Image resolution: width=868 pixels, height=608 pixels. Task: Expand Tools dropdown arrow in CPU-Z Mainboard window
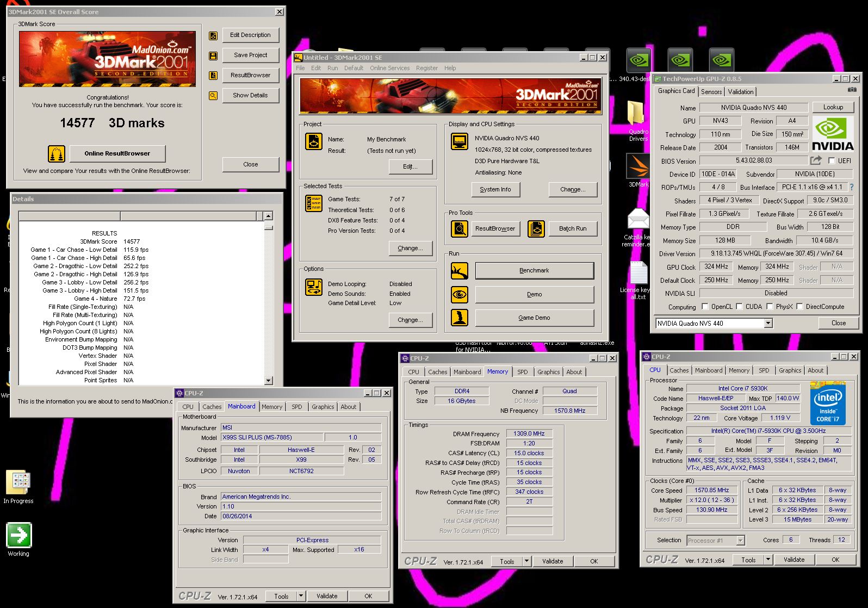pos(301,596)
